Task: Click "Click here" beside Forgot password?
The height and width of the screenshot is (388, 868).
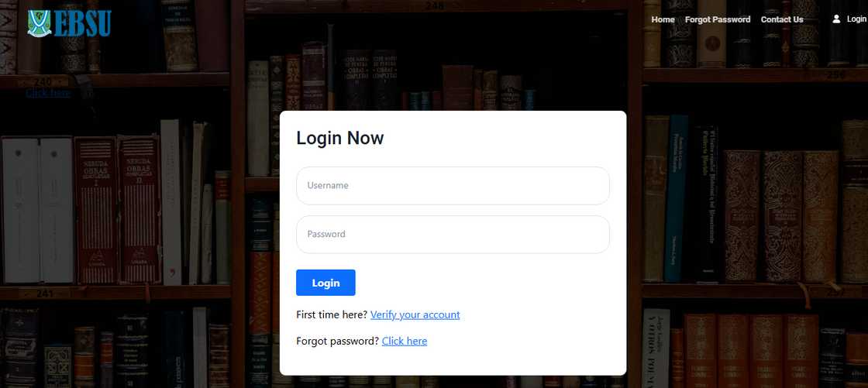Action: pyautogui.click(x=404, y=341)
